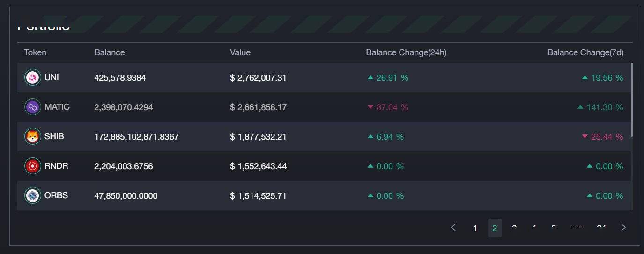
Task: Select current page 2 in pagination
Action: (x=495, y=228)
